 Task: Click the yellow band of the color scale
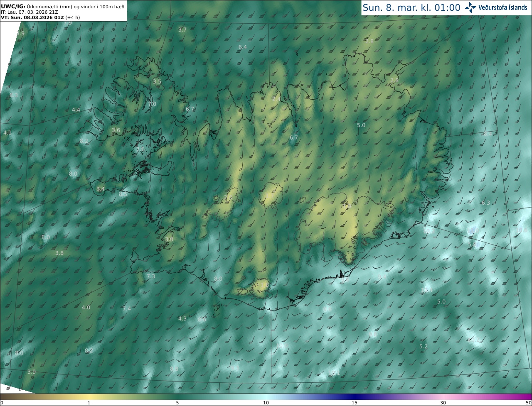89,396
